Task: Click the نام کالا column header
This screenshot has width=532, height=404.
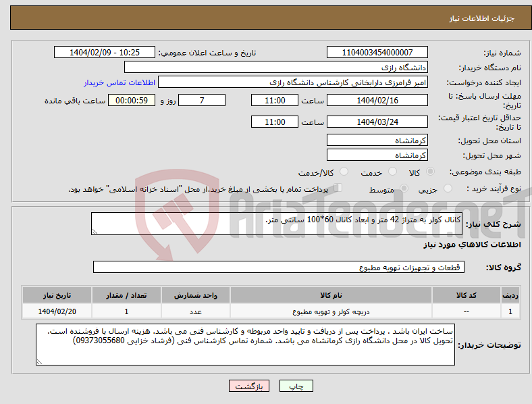Action: (331, 295)
